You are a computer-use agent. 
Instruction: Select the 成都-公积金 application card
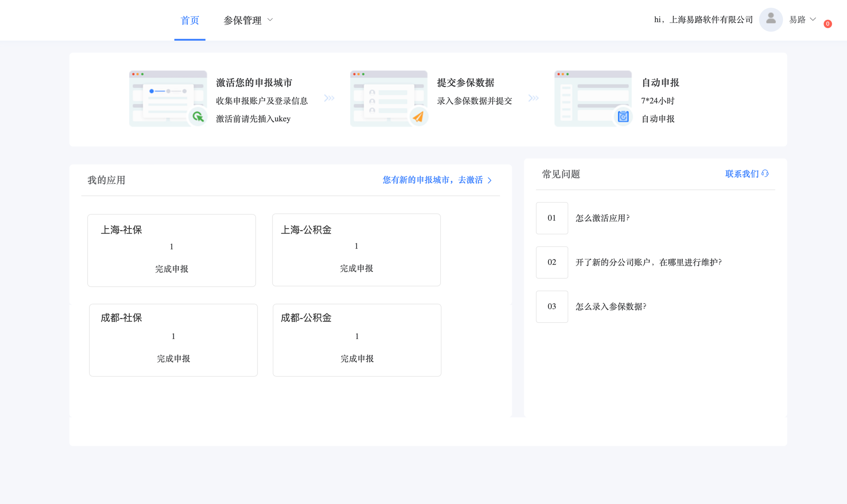357,340
